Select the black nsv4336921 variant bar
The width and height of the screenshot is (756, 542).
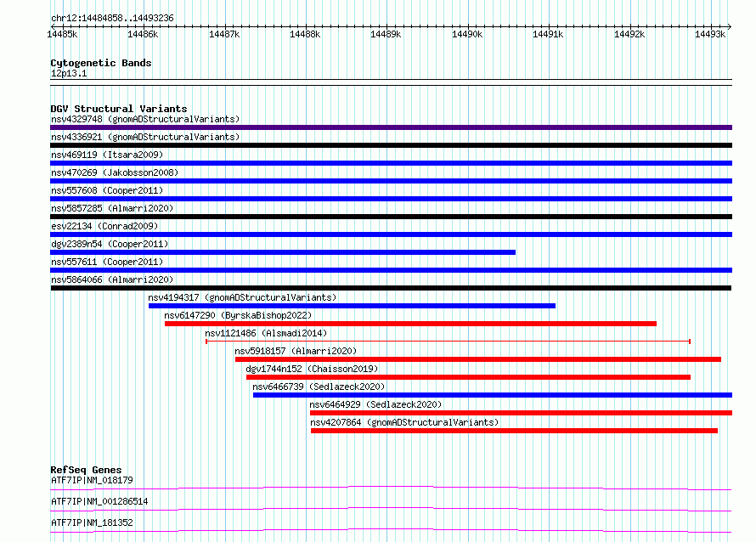click(391, 145)
